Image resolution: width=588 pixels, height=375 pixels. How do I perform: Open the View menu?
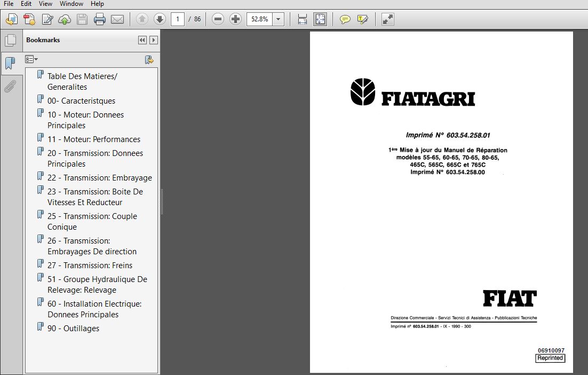45,4
